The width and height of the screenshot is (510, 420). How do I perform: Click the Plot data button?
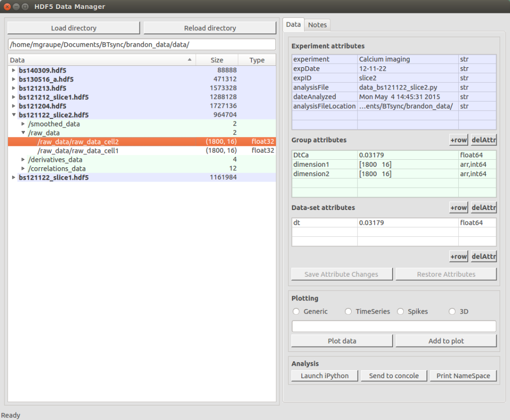click(x=342, y=341)
